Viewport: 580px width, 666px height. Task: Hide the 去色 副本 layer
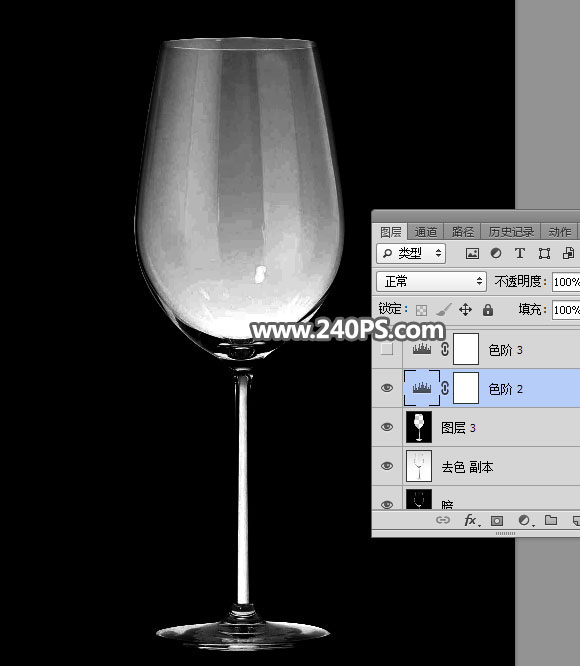tap(387, 466)
